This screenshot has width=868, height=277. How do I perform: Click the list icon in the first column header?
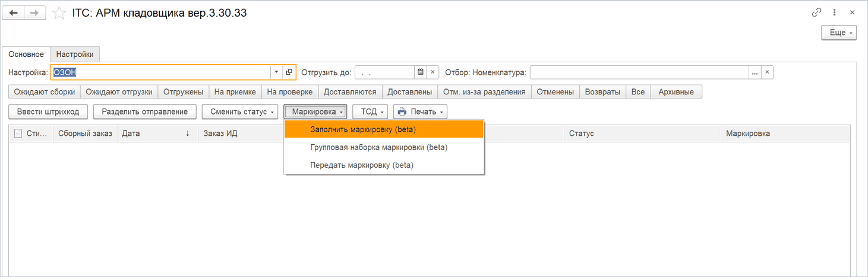click(18, 133)
